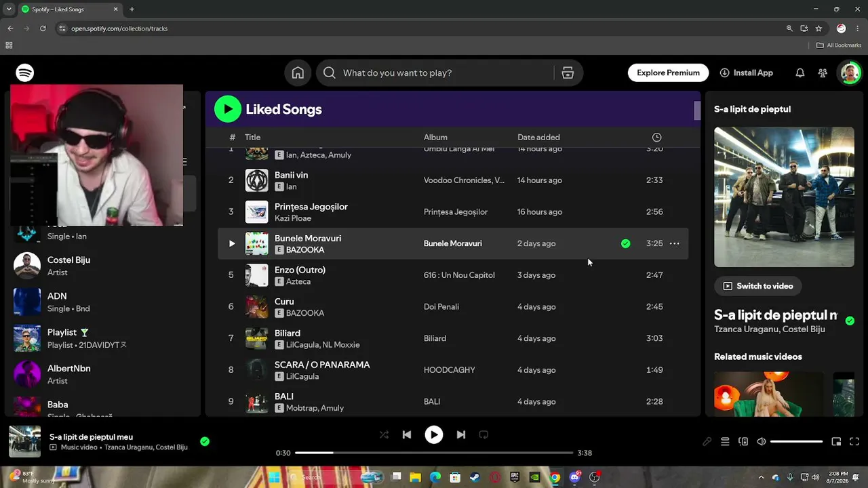Open Epic Games Launcher from the taskbar
Screen dimensions: 868x488
tap(515, 477)
